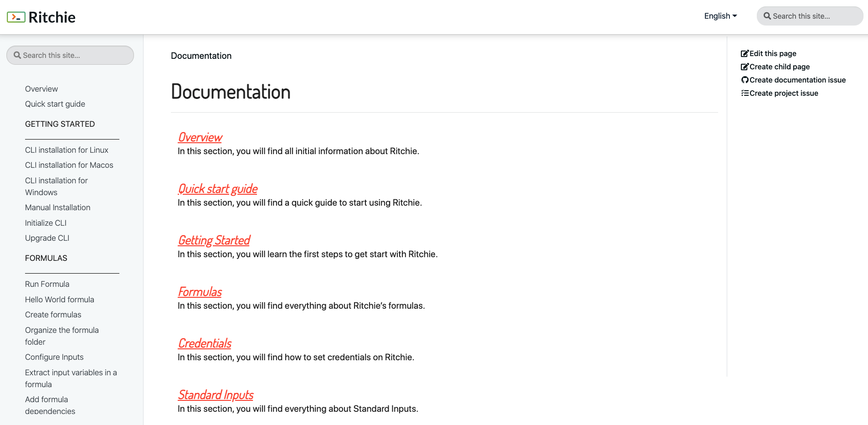Focus the top-right site search field

click(x=810, y=16)
